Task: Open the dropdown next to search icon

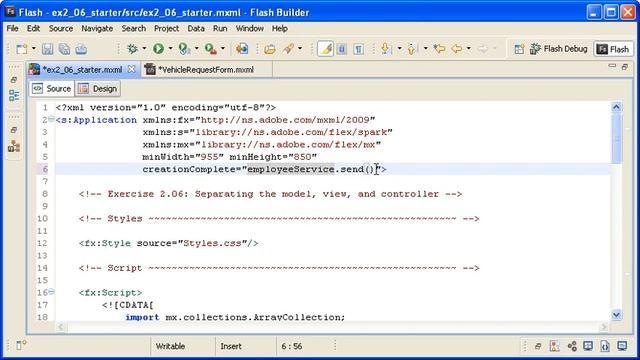Action: point(300,49)
